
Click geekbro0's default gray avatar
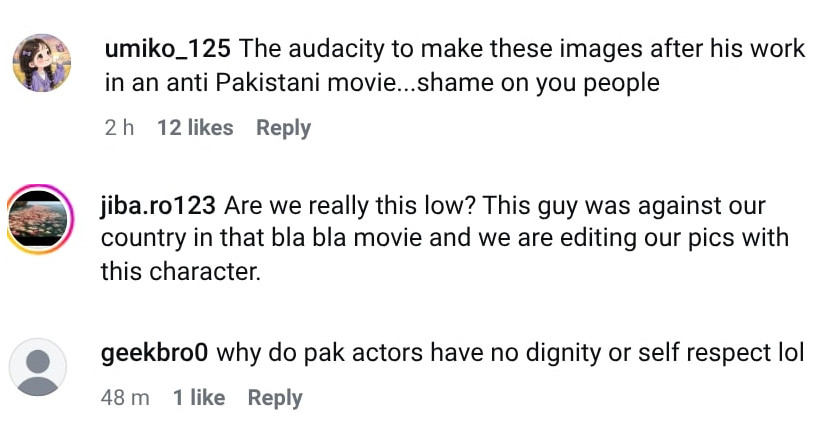[x=37, y=367]
